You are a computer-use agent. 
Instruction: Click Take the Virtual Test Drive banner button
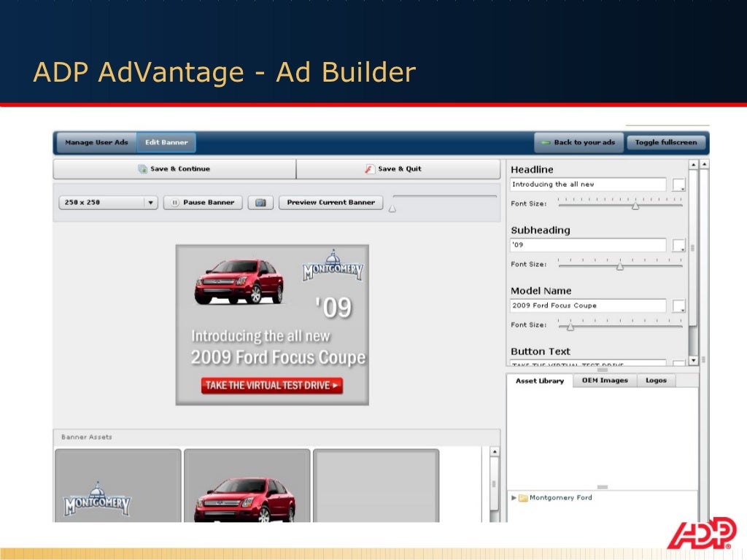(272, 385)
